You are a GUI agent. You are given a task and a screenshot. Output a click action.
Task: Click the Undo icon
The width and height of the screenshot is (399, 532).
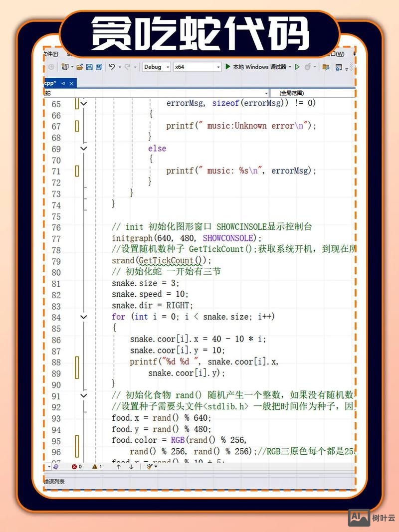111,67
